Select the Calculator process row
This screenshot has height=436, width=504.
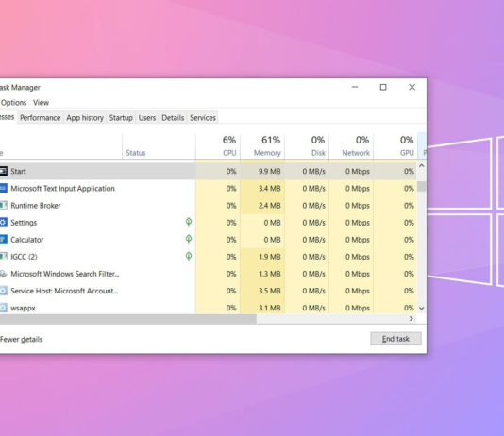pos(208,239)
